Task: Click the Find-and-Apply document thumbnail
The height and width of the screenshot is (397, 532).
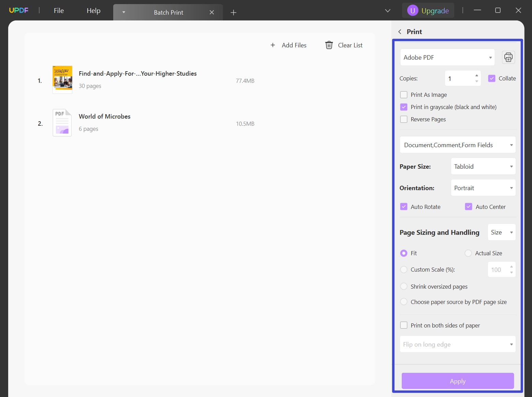Action: (x=62, y=79)
